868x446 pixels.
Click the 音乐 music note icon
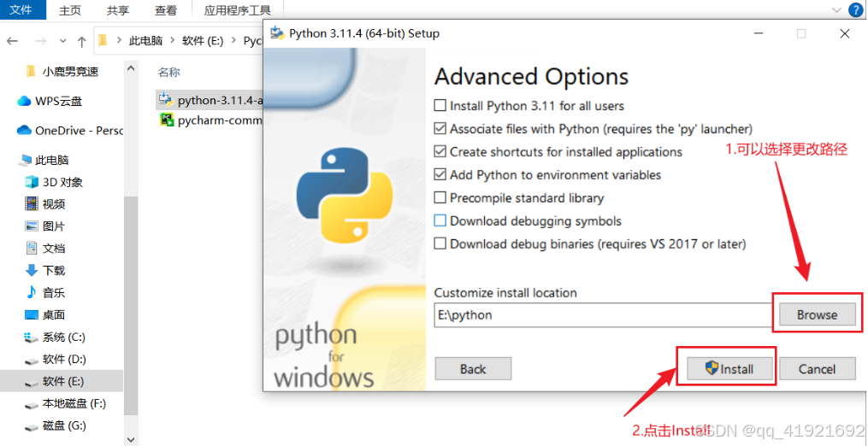[32, 293]
